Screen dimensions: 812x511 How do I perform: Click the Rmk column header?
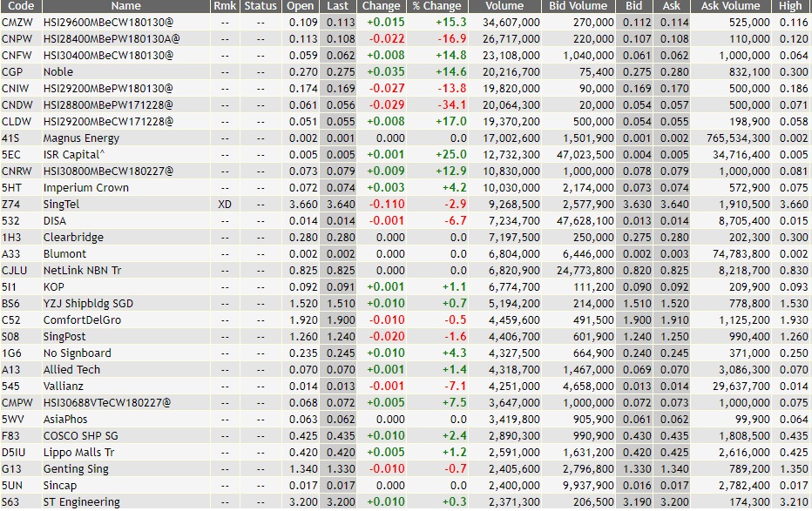[225, 6]
